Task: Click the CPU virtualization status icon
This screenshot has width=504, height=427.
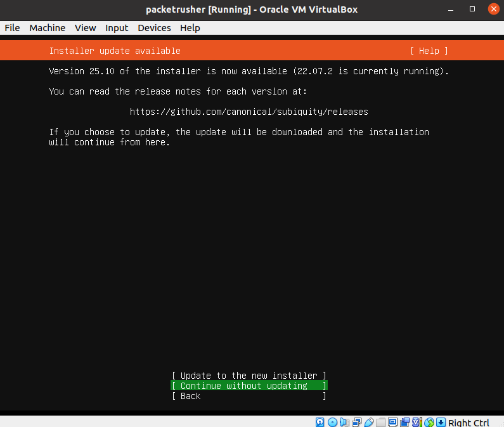Action: pos(417,422)
